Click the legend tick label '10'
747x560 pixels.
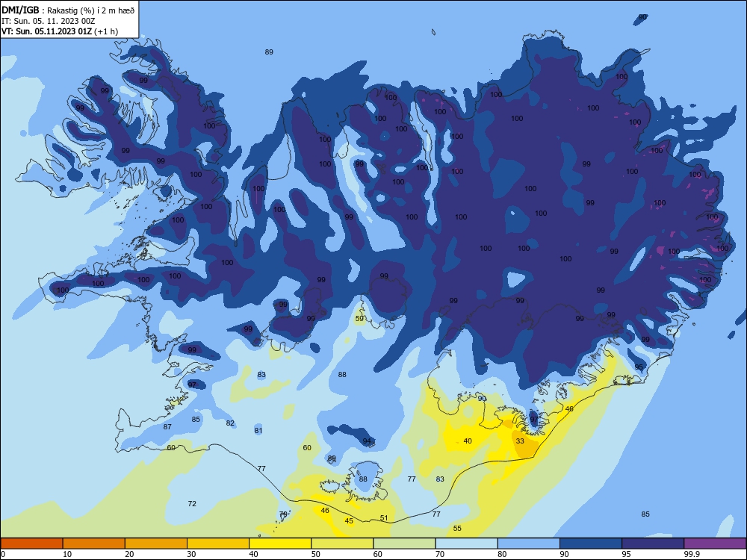pos(67,554)
